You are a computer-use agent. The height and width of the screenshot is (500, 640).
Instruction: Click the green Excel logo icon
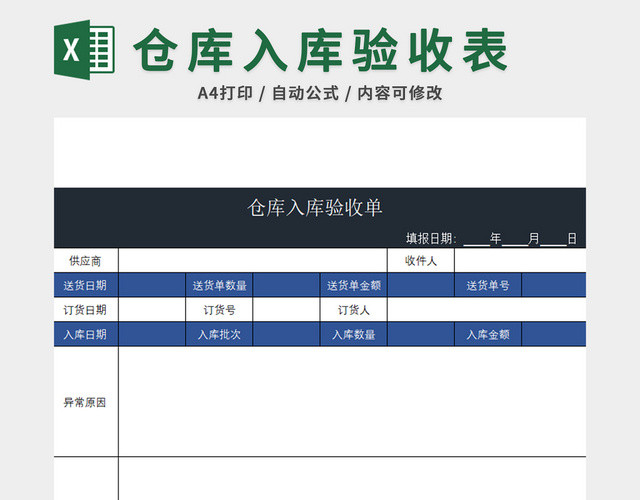(x=84, y=50)
